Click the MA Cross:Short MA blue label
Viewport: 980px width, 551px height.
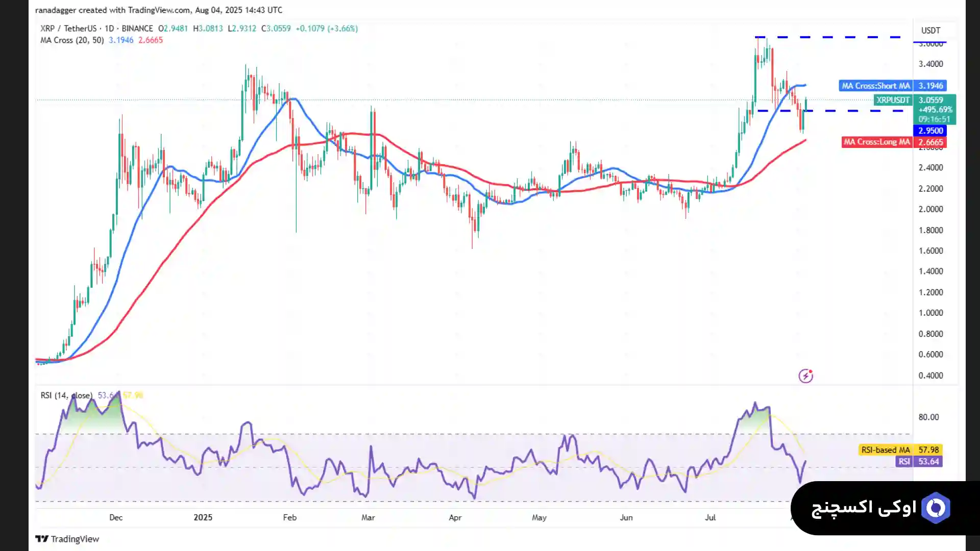[x=875, y=86]
